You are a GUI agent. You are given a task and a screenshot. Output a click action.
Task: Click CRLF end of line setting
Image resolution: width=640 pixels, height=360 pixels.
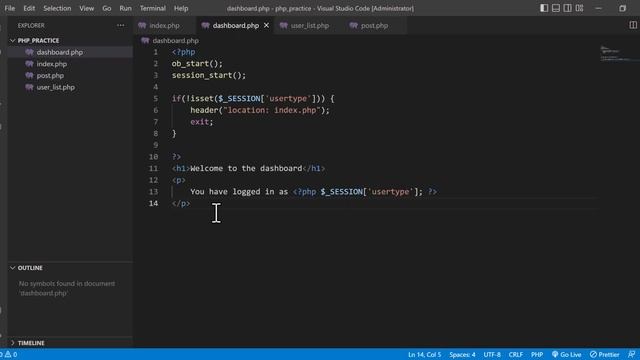[x=516, y=354]
